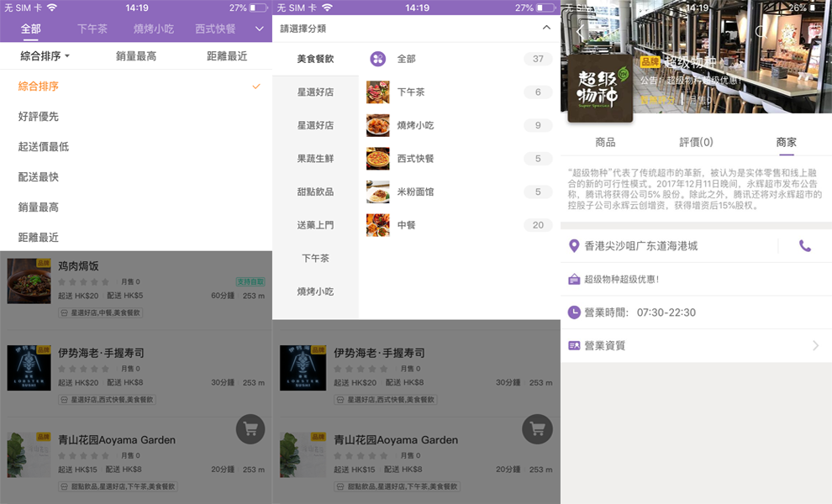Select 送藥上門 in the category sidebar
Viewport: 832px width, 504px height.
click(x=316, y=225)
